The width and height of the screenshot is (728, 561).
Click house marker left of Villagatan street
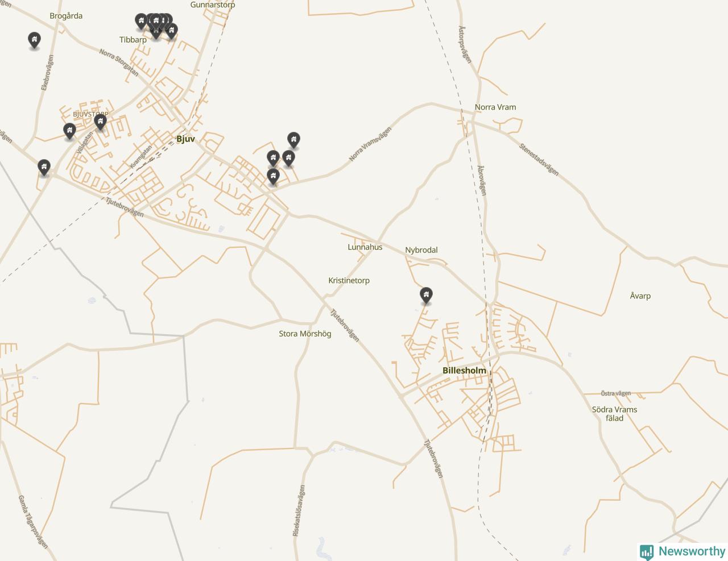coord(69,131)
